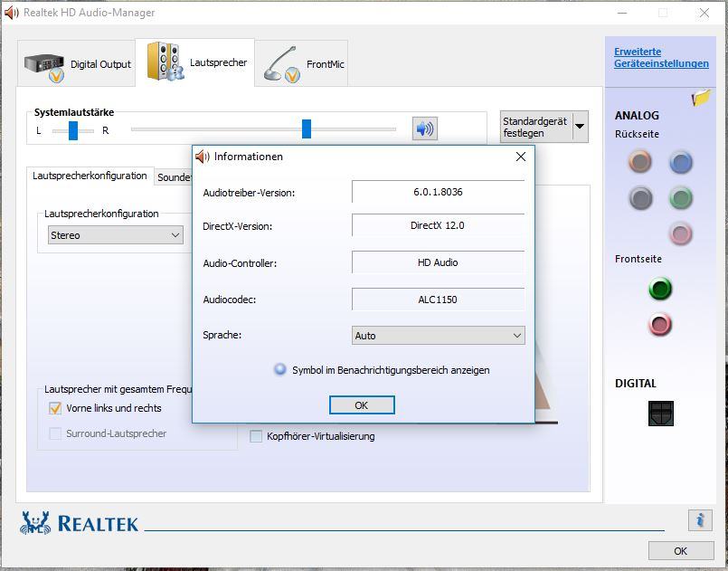Click the digital optical output connector icon
728x571 pixels.
661,413
